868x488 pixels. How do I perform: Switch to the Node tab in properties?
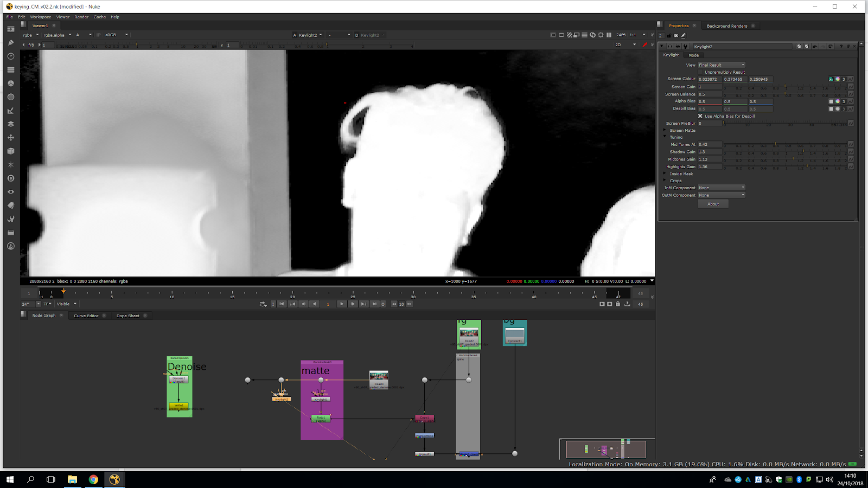[693, 55]
